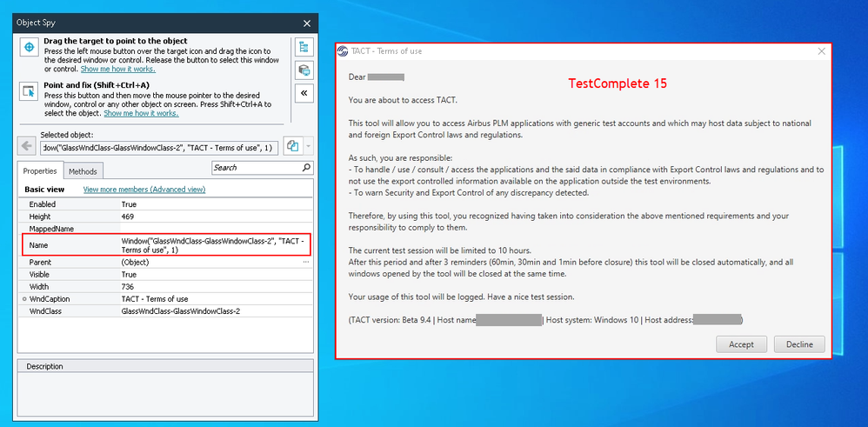Select the Enabled property row
The width and height of the screenshot is (868, 427).
coord(165,204)
